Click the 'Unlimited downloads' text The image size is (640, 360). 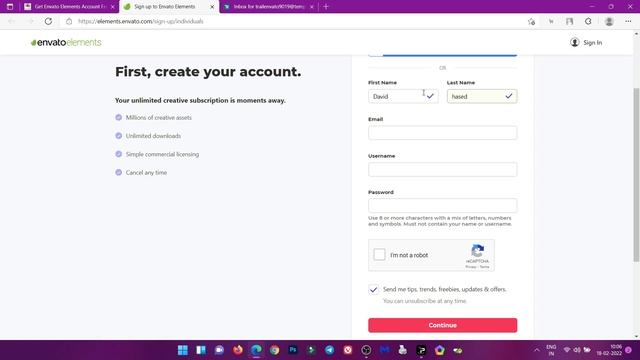[x=153, y=136]
